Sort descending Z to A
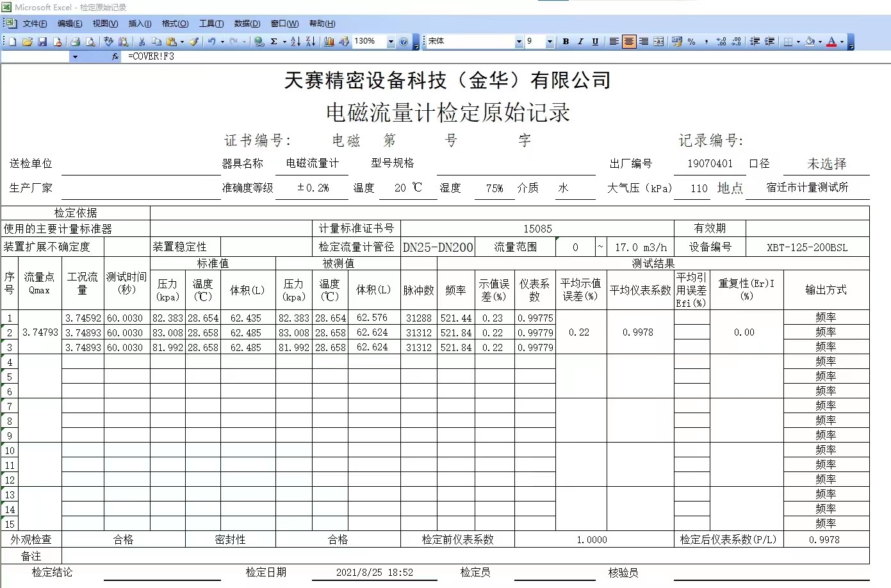Viewport: 891px width, 588px height. click(311, 42)
